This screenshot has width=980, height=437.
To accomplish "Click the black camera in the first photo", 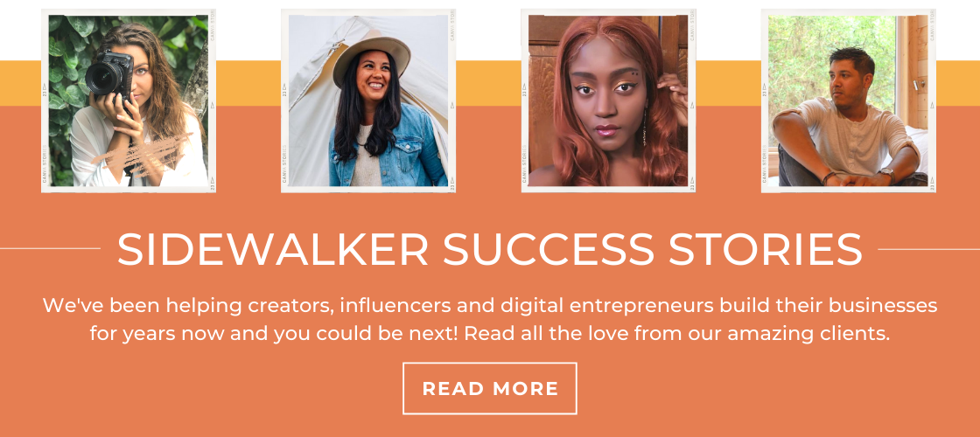I will 109,73.
